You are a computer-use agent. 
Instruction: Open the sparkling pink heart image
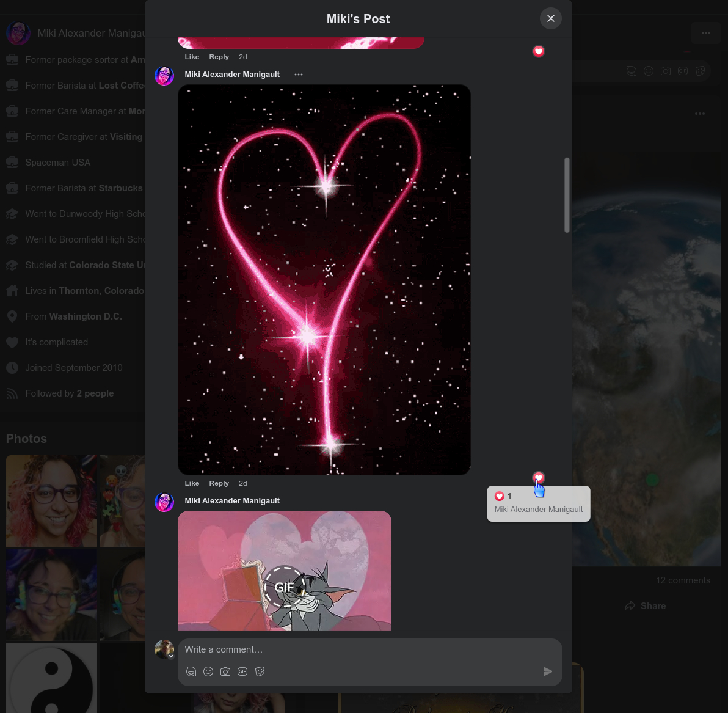pyautogui.click(x=324, y=279)
